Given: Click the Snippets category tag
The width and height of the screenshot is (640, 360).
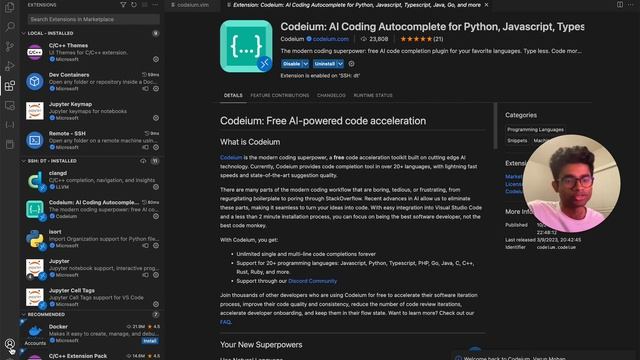Looking at the screenshot, I should point(517,140).
